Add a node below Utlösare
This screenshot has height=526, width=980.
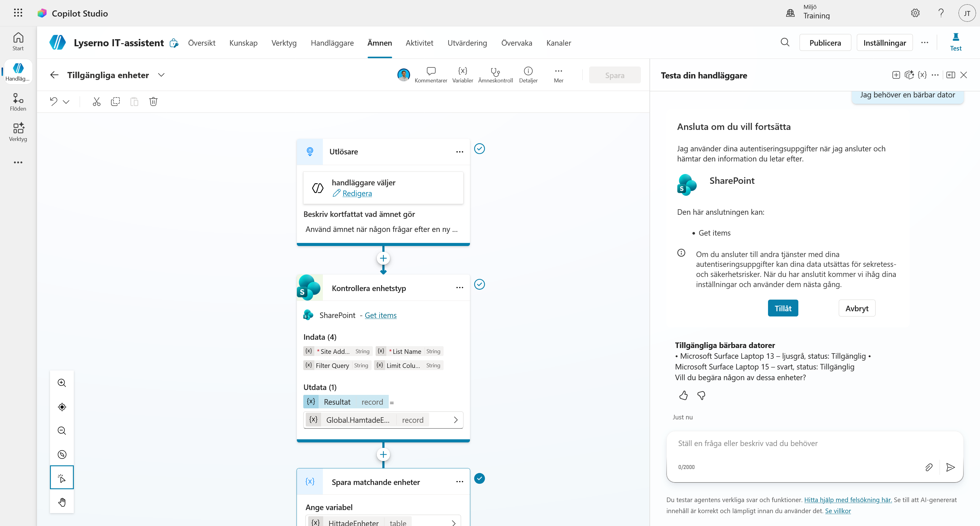click(x=383, y=258)
